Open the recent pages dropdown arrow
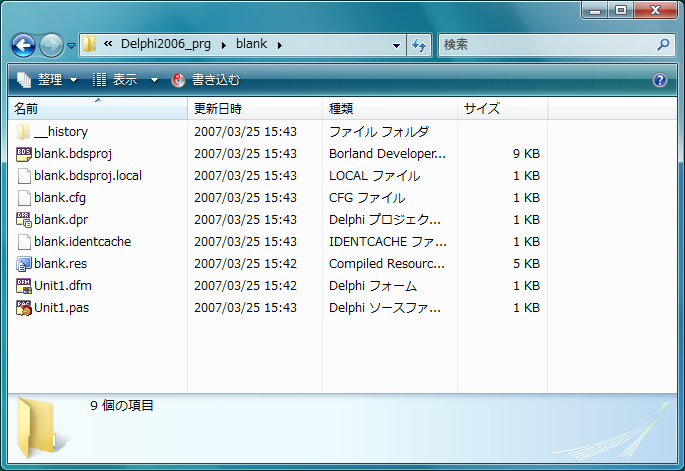Image resolution: width=685 pixels, height=471 pixels. (x=71, y=45)
